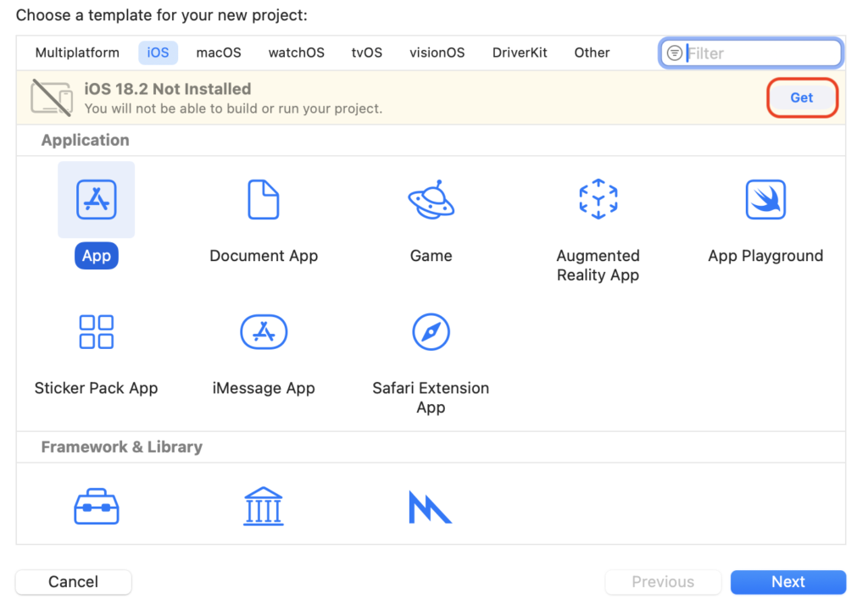Viewport: 868px width, 610px height.
Task: Choose the App Playground Swift icon
Action: pos(765,199)
